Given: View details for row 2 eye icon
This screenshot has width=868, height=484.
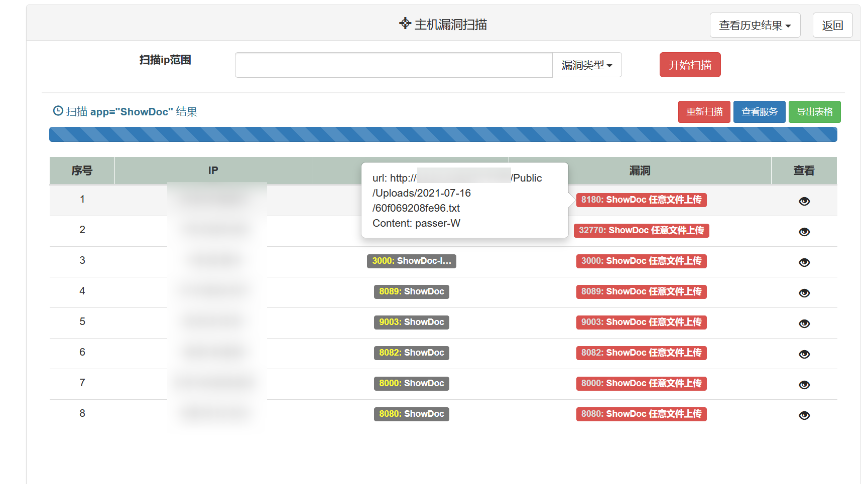Looking at the screenshot, I should (x=804, y=232).
